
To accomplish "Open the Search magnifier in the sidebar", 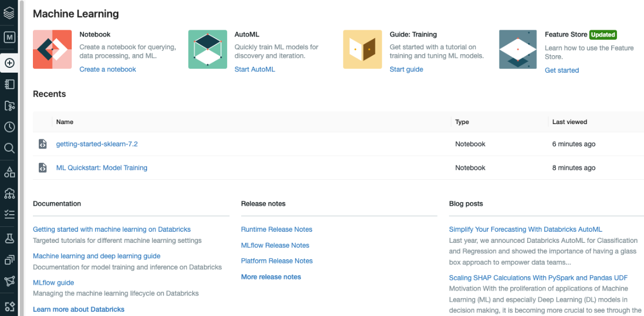I will (x=9, y=148).
